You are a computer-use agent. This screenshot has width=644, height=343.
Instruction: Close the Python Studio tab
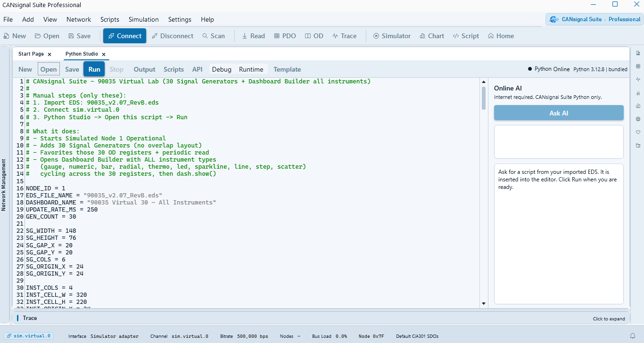coord(104,55)
